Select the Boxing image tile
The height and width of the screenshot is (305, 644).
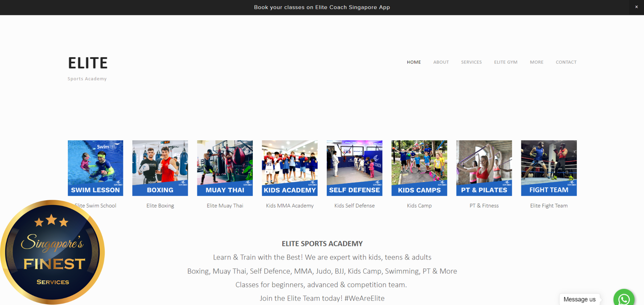click(160, 168)
